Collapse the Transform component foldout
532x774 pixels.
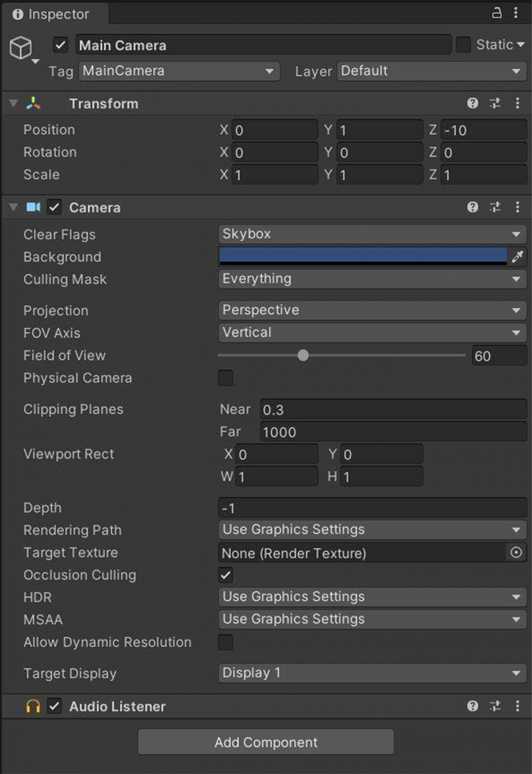tap(13, 103)
